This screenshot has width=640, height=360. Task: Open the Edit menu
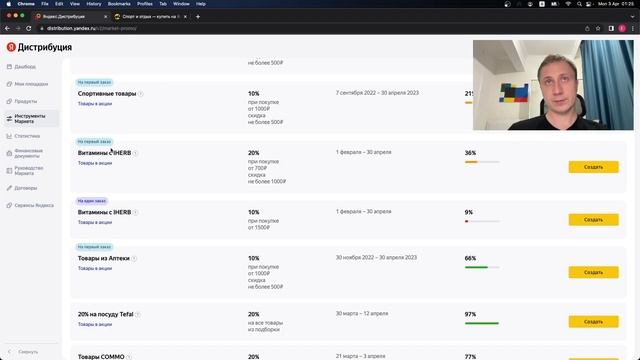click(x=59, y=4)
